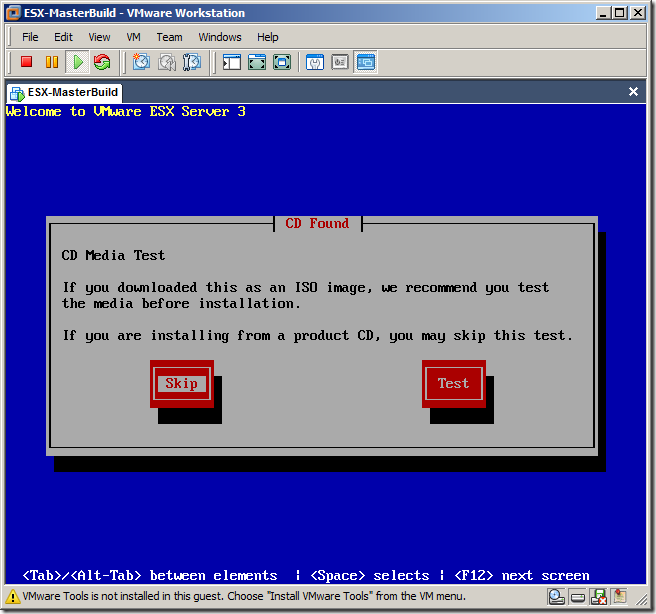The image size is (656, 614).
Task: Click the 'CD Found' dialog title
Action: [x=317, y=223]
